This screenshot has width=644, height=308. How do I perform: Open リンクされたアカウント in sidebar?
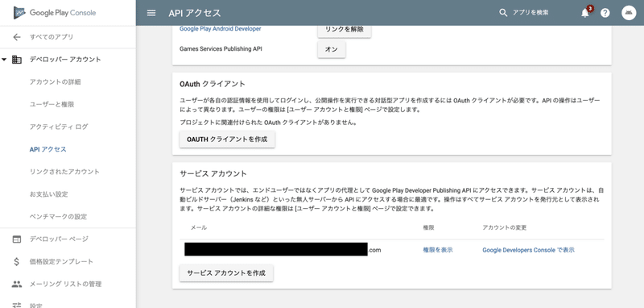(64, 172)
